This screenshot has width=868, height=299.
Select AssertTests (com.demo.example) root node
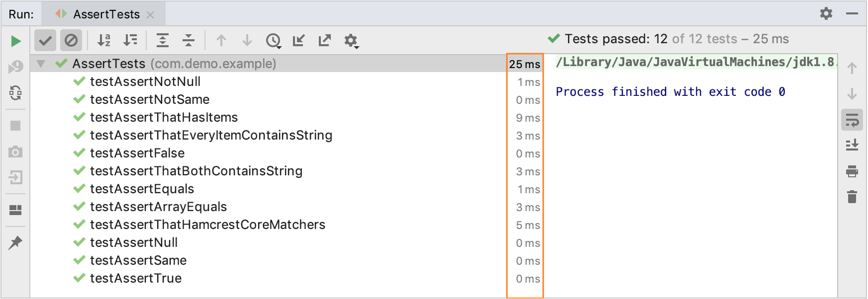269,64
